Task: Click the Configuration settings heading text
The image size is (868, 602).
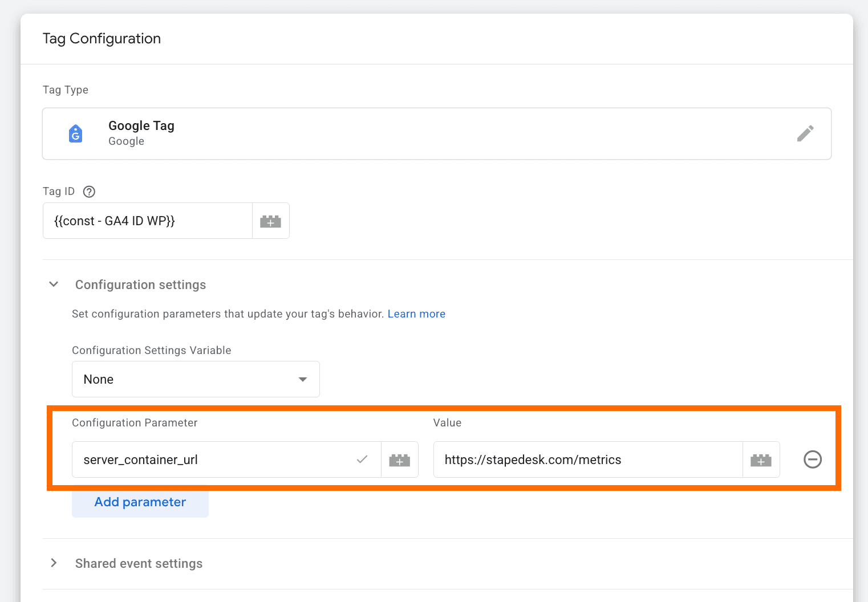Action: pos(141,284)
